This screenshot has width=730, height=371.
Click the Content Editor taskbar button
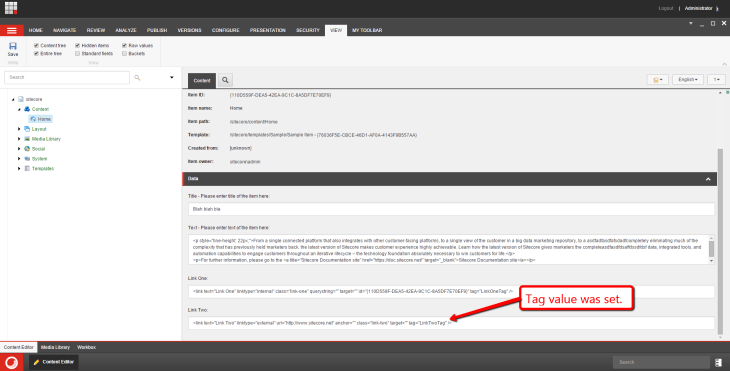[x=54, y=362]
